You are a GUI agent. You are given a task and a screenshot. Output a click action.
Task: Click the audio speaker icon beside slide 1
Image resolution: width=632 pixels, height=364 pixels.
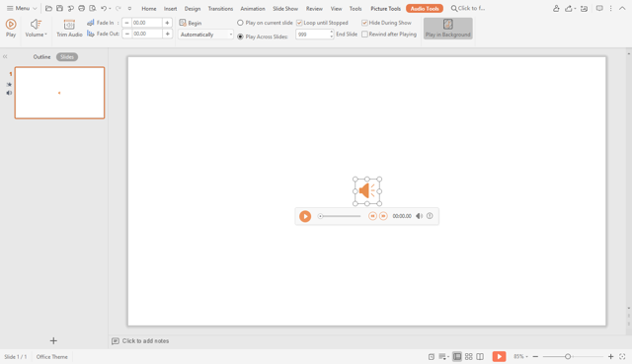9,93
